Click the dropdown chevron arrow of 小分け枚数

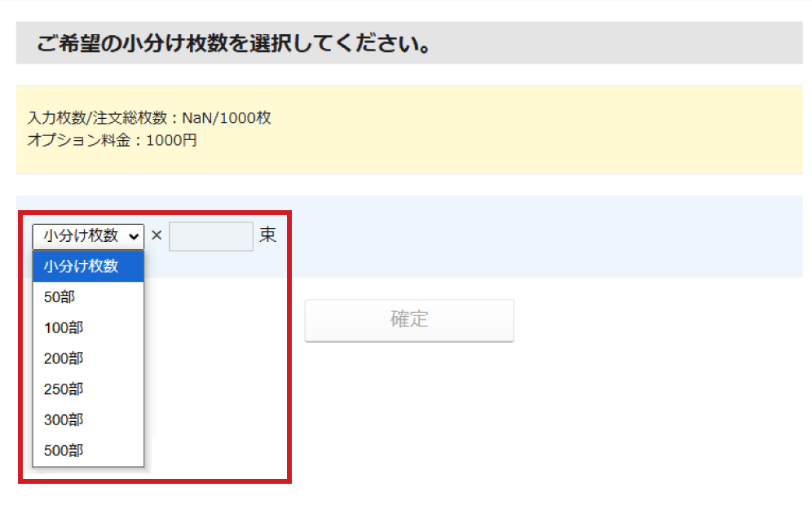pos(134,236)
